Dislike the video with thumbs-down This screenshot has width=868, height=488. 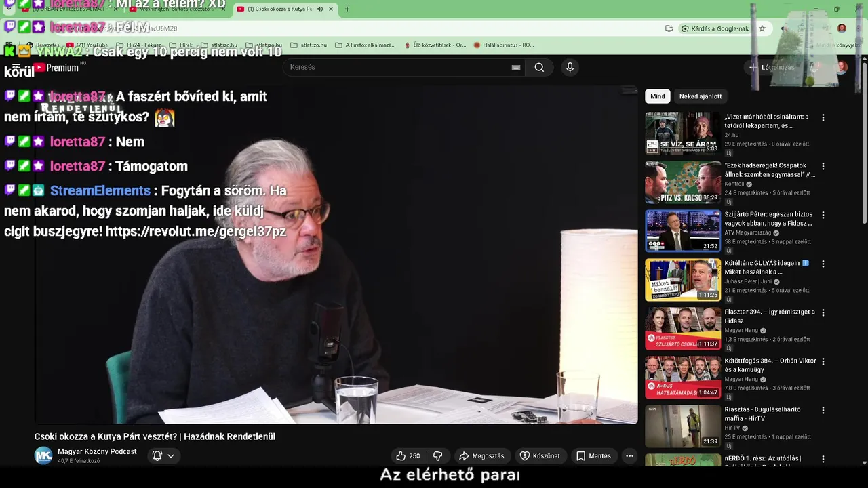(x=438, y=456)
